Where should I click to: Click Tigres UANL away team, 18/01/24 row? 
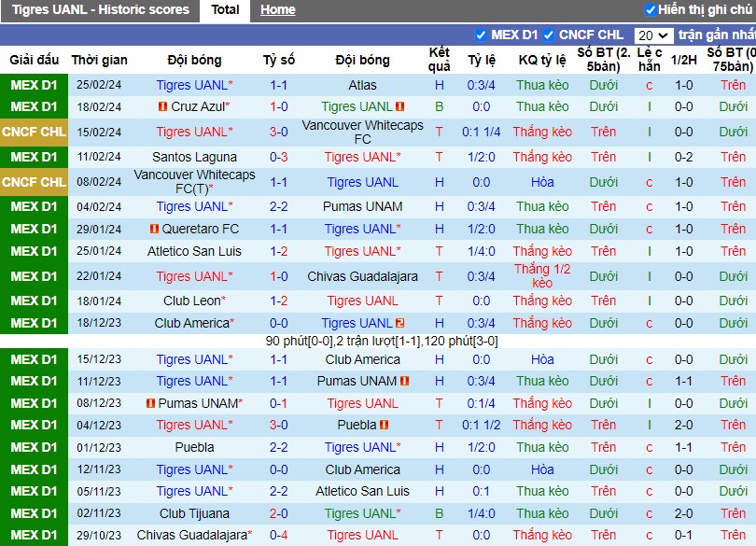pos(362,301)
